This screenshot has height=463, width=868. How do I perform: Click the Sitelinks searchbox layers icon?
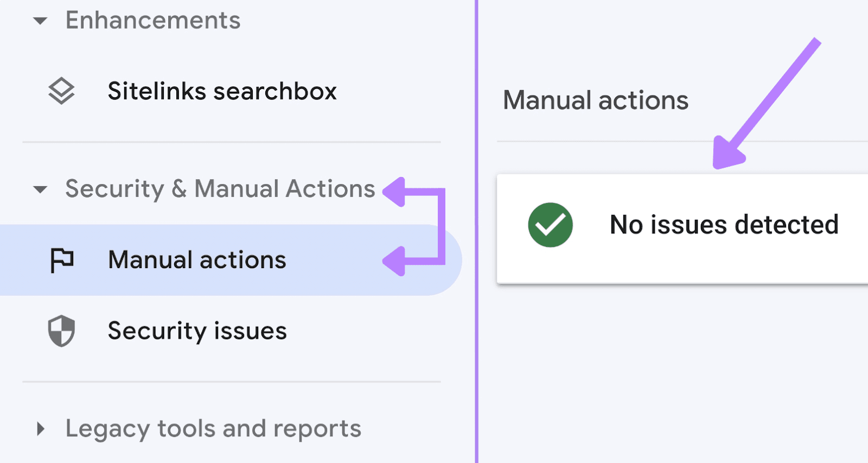(x=61, y=91)
